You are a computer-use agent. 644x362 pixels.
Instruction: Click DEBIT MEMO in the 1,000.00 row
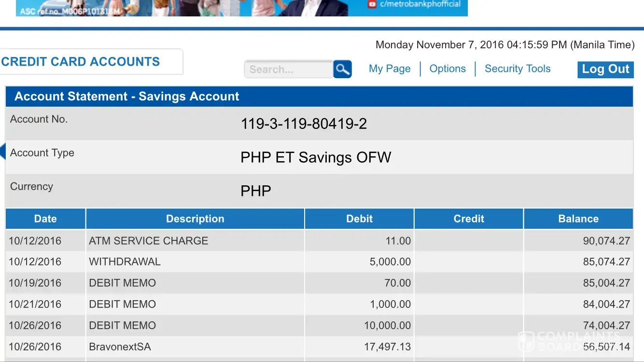point(122,304)
